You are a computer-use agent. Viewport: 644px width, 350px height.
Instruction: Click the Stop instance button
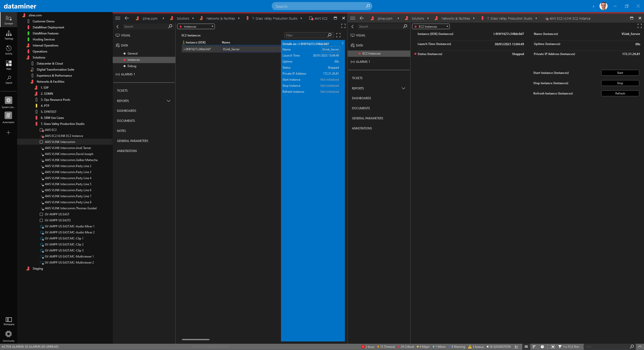[620, 83]
